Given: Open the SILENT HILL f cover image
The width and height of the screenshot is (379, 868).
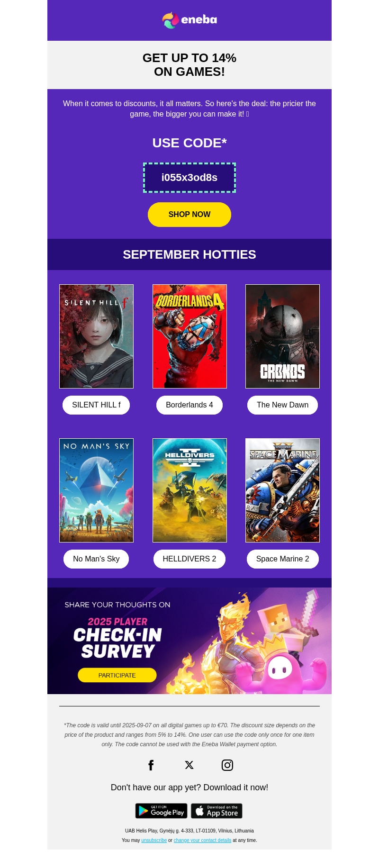Looking at the screenshot, I should pyautogui.click(x=96, y=336).
